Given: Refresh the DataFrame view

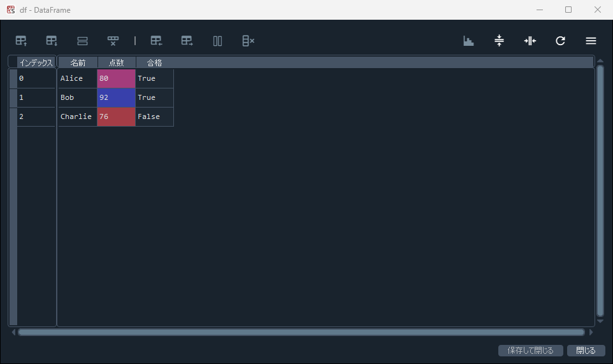Looking at the screenshot, I should pyautogui.click(x=560, y=41).
